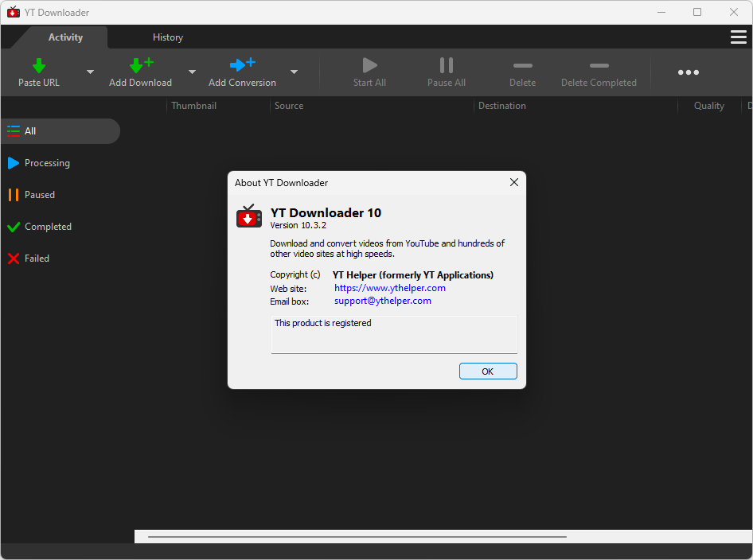Expand the Add Conversion dropdown arrow
The height and width of the screenshot is (560, 753).
[294, 72]
